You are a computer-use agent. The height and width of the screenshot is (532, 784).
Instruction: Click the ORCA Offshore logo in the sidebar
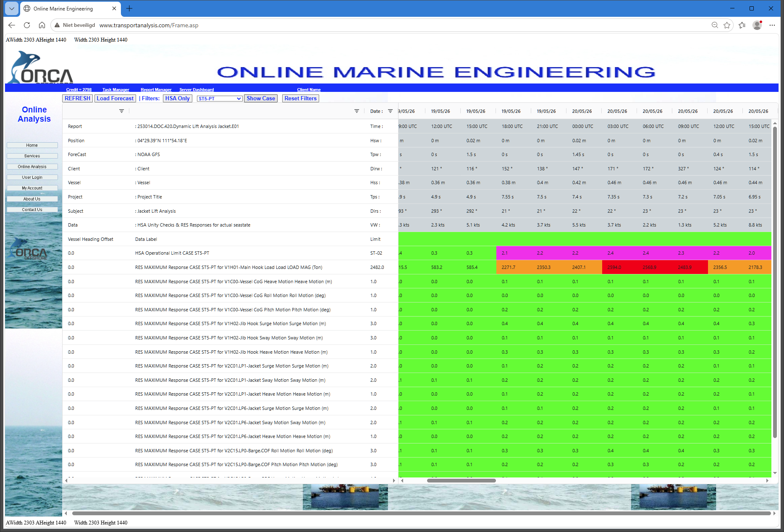click(x=29, y=249)
